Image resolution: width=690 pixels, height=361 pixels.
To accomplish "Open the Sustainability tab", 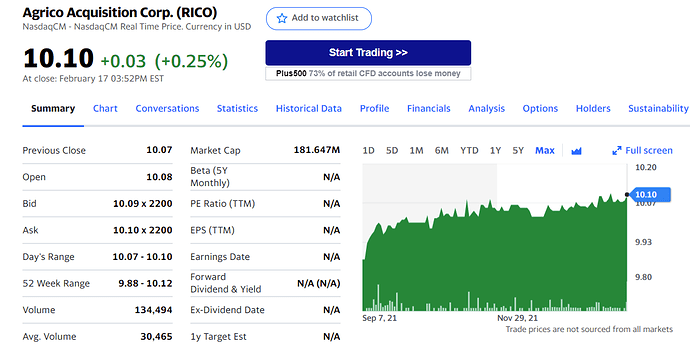I will [658, 109].
